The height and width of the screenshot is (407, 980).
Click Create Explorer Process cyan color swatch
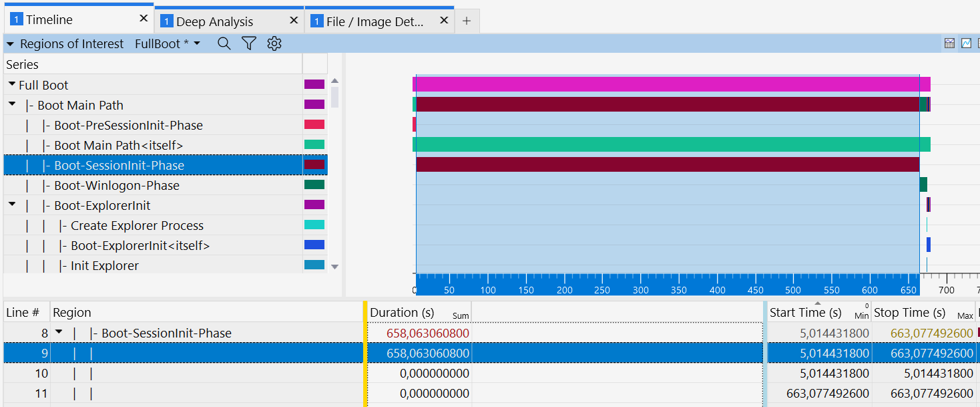[x=314, y=225]
